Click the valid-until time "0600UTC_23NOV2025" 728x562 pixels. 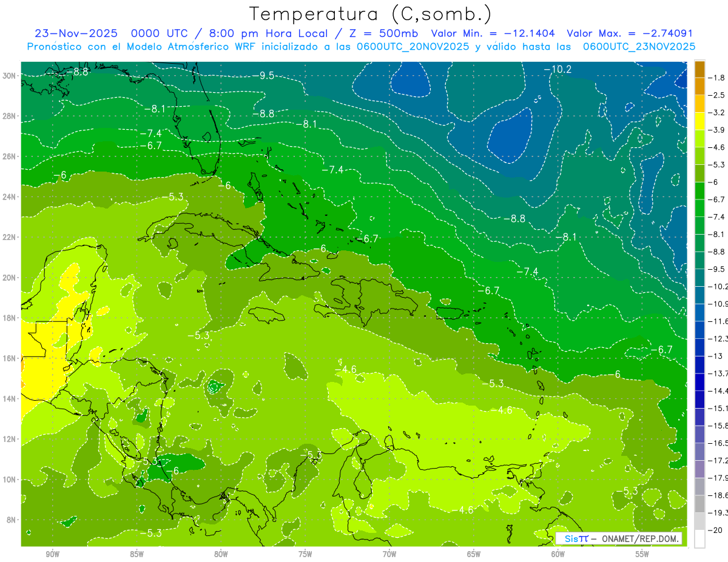click(x=639, y=46)
